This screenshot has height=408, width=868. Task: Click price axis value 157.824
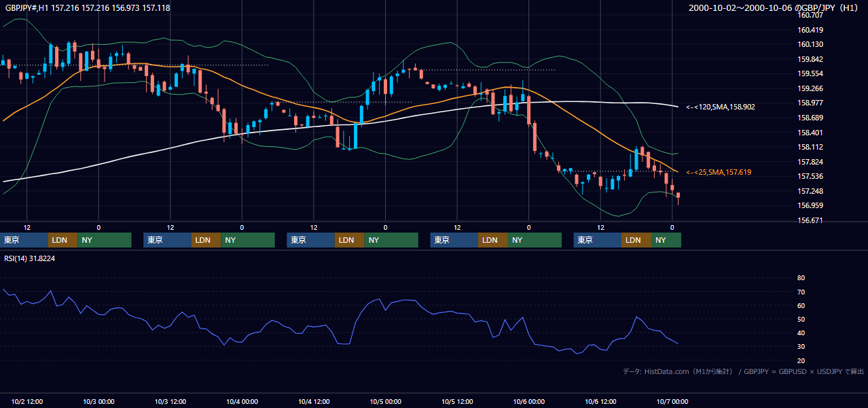tap(810, 162)
